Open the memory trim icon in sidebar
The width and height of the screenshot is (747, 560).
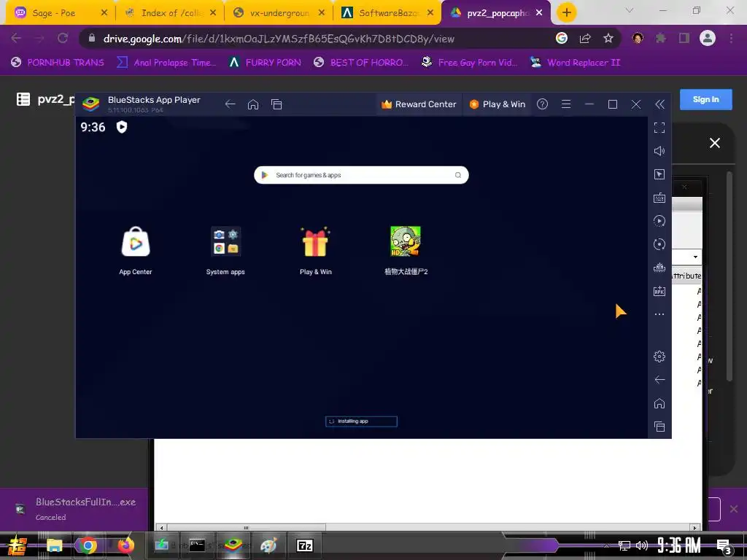tap(659, 268)
